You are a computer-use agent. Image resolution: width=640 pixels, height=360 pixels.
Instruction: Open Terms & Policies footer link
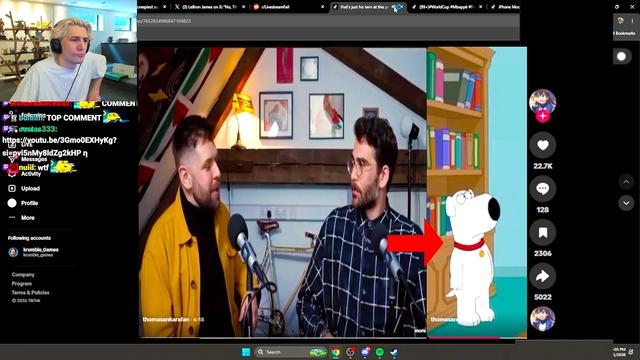point(31,293)
